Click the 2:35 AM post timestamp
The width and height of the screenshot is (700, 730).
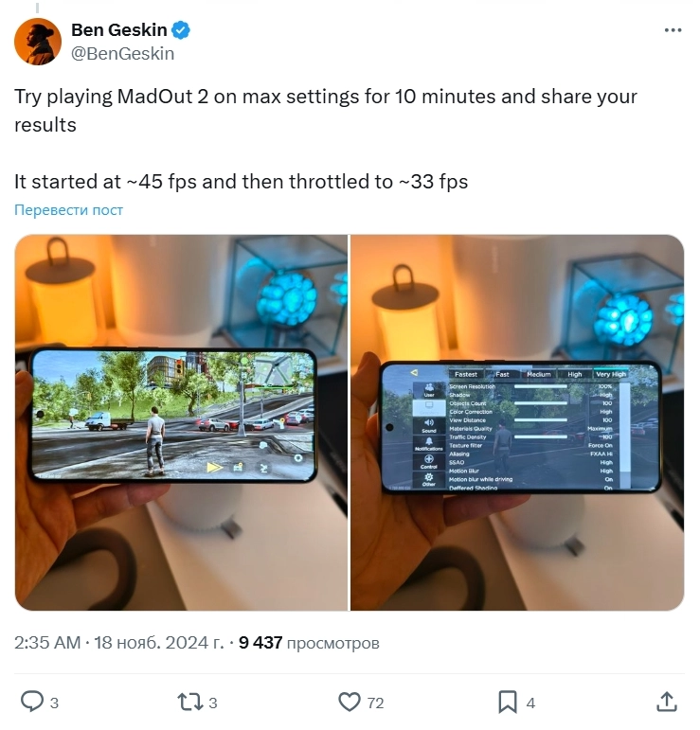[47, 643]
